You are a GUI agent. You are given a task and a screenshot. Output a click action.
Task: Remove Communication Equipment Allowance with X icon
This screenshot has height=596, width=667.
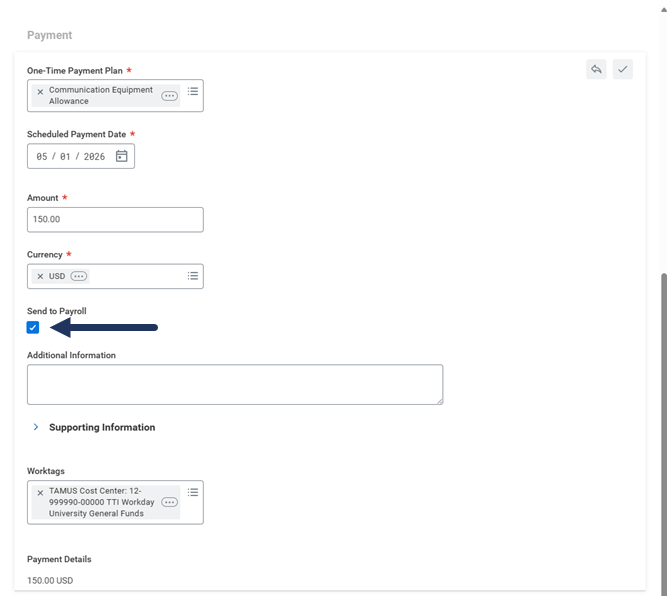pos(40,91)
